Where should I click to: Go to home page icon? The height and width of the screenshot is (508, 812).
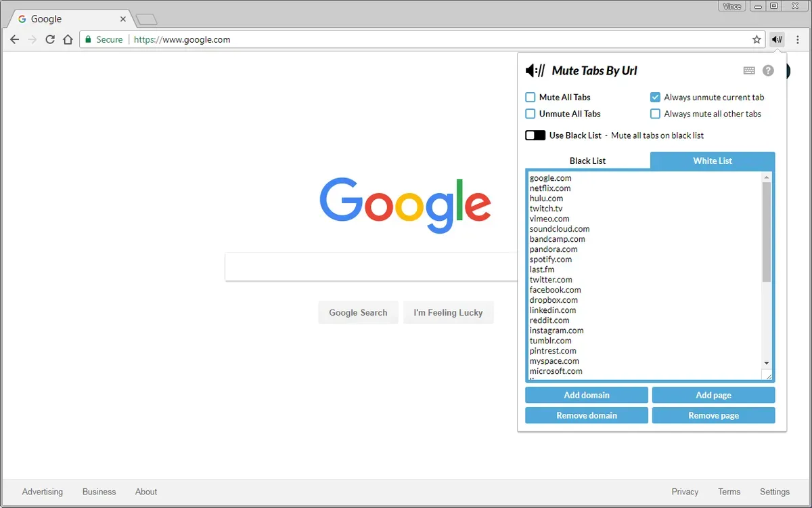click(68, 40)
